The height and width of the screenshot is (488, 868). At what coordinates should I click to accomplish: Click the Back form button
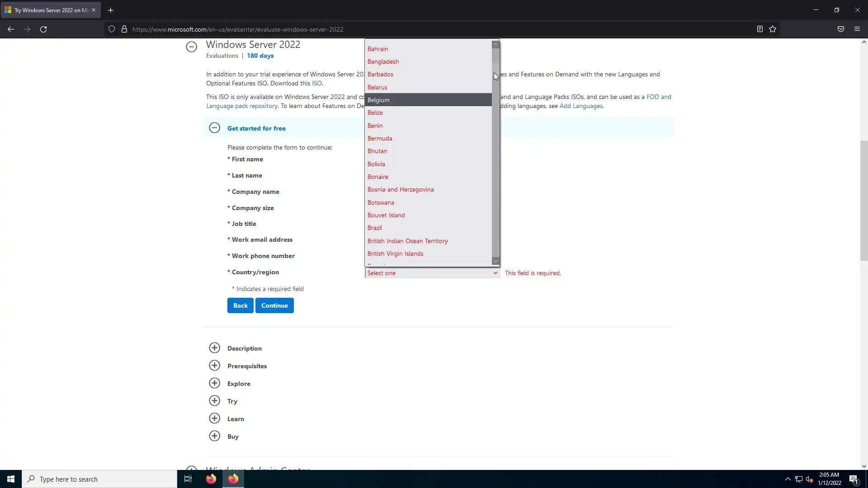[x=240, y=305]
